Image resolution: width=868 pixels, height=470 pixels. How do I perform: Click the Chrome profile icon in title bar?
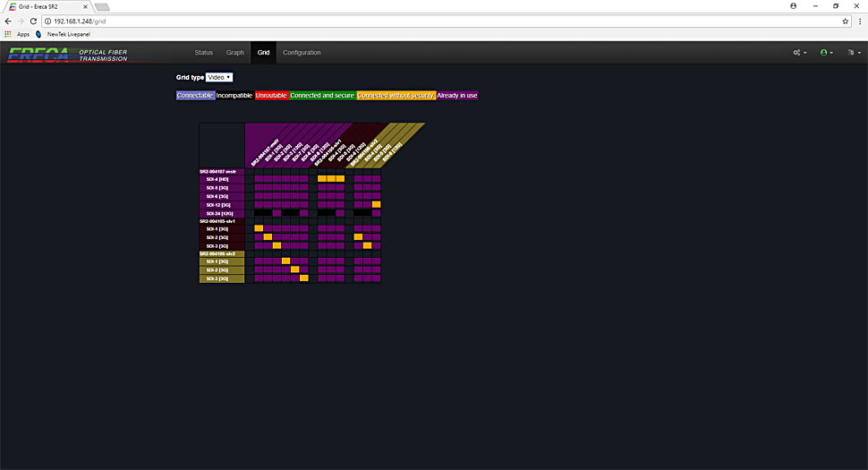coord(794,5)
